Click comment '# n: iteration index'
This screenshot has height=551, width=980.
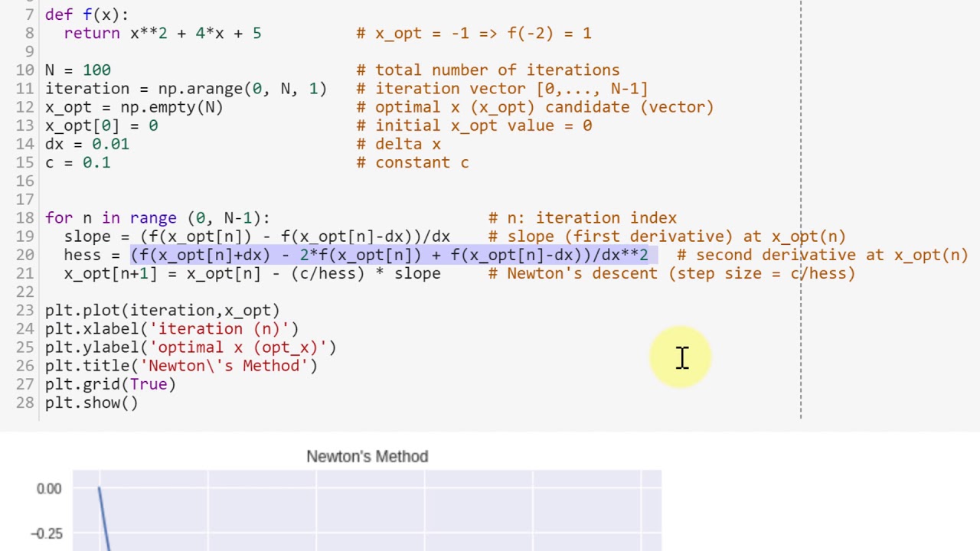[x=583, y=217]
